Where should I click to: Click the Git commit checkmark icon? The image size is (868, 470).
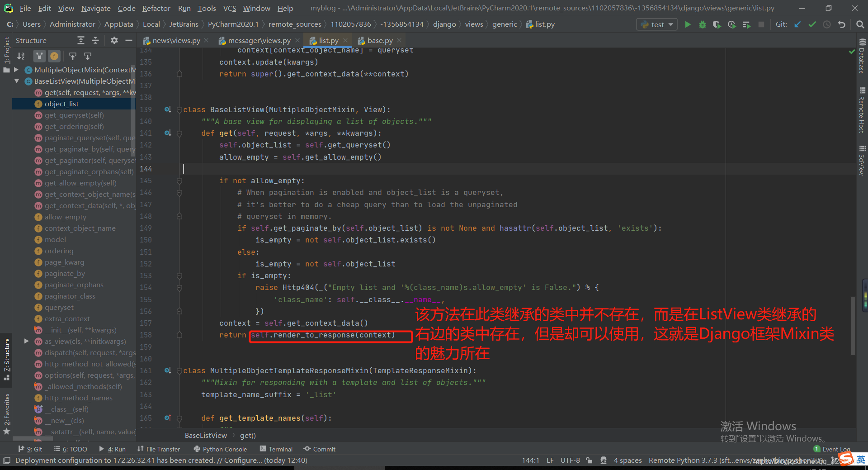point(812,24)
